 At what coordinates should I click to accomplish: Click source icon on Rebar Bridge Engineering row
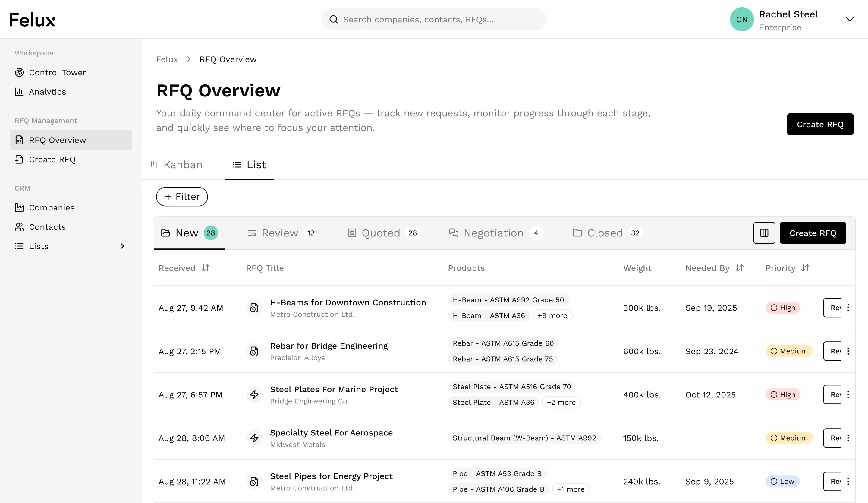coord(254,351)
